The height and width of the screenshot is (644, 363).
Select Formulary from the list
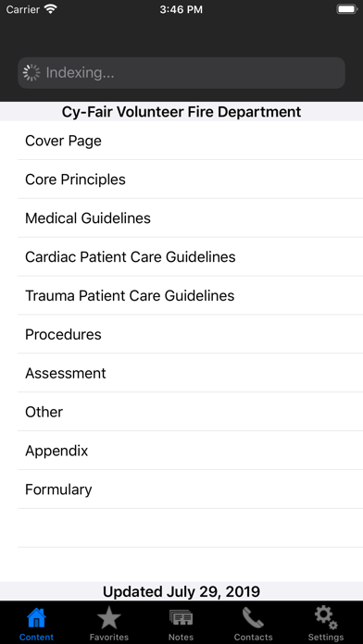(x=190, y=489)
